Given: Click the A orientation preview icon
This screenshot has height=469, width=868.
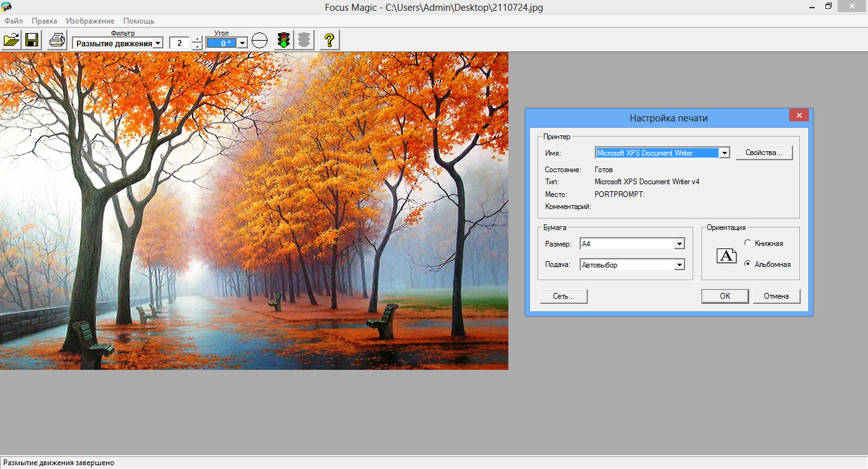Looking at the screenshot, I should click(x=726, y=256).
